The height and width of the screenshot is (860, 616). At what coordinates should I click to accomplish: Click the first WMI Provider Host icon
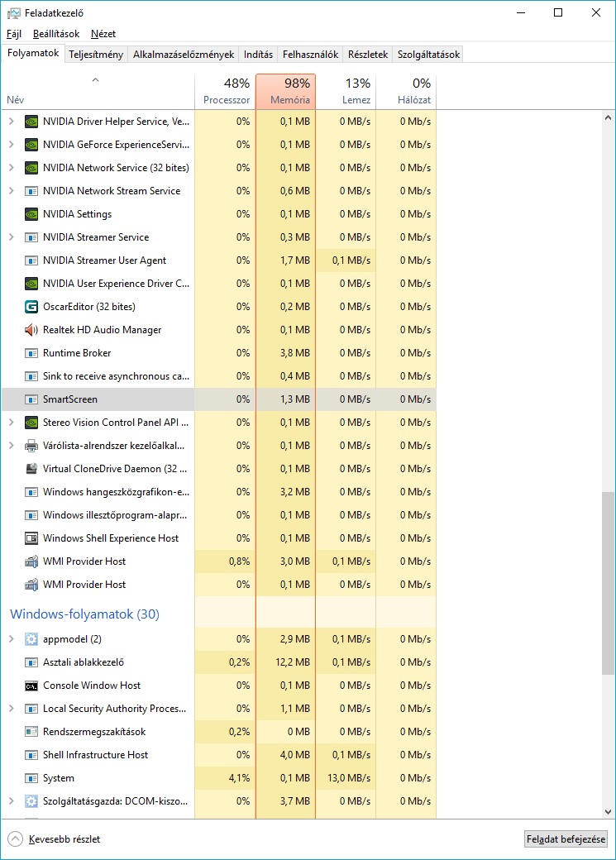(x=31, y=561)
